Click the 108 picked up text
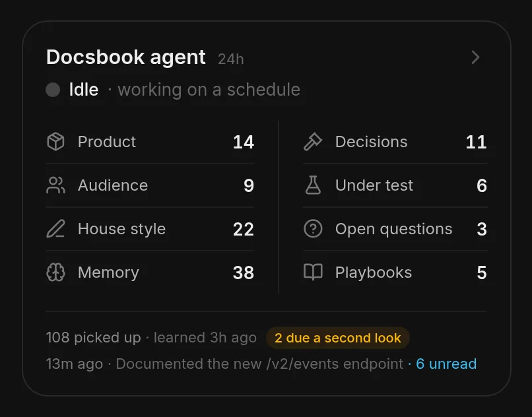 pyautogui.click(x=94, y=338)
